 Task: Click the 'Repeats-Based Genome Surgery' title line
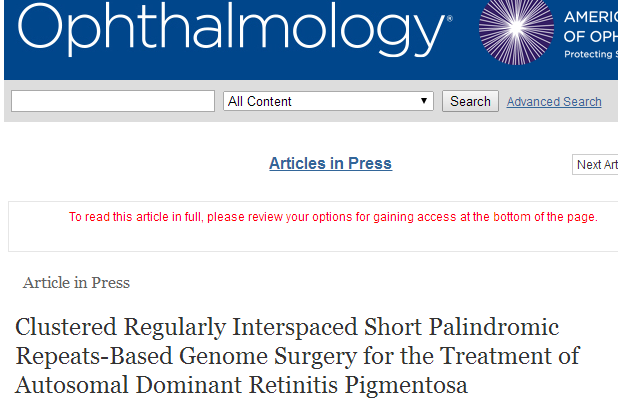(x=298, y=356)
